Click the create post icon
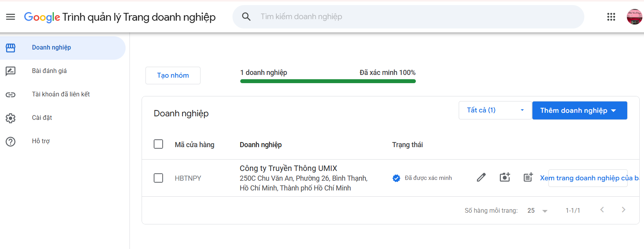Screen dimensions: 644x249 [528, 177]
